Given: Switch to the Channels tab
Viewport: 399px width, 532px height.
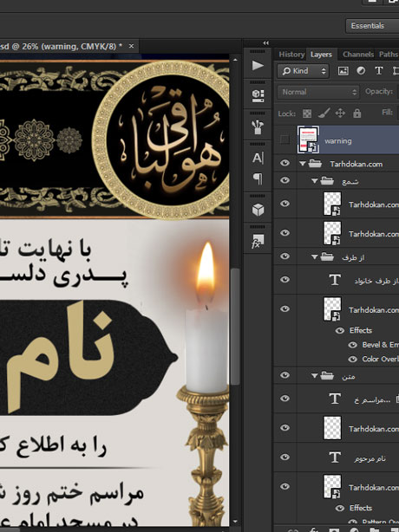Looking at the screenshot, I should click(358, 55).
